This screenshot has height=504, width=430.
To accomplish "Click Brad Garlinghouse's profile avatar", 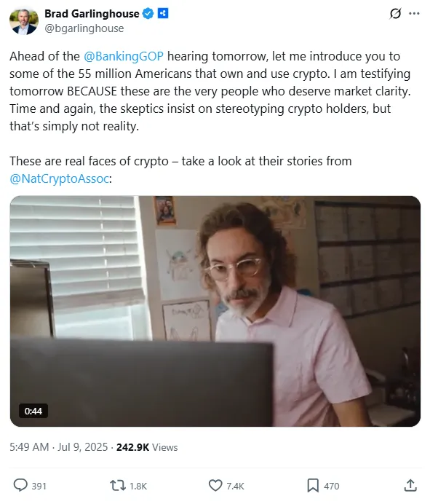I will coord(24,20).
